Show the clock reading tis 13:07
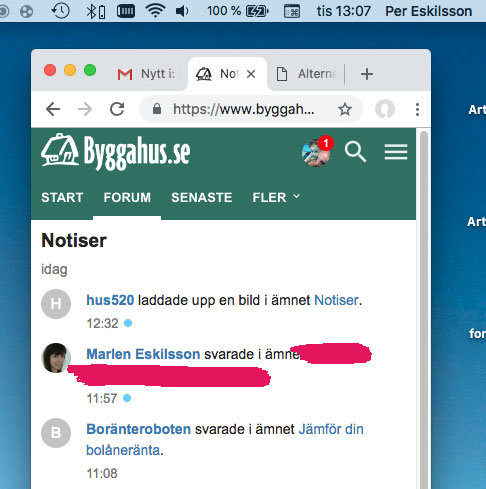The image size is (486, 489). coord(343,11)
